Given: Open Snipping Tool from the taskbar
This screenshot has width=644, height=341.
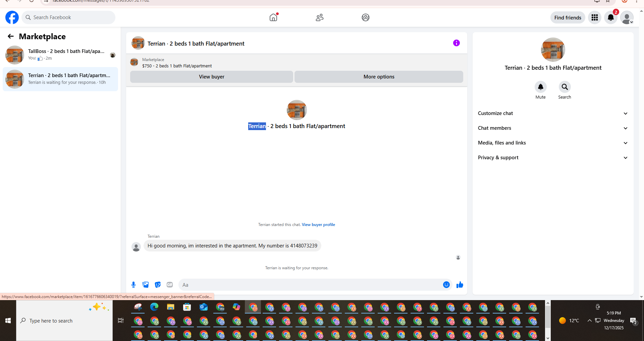Looking at the screenshot, I should click(138, 307).
